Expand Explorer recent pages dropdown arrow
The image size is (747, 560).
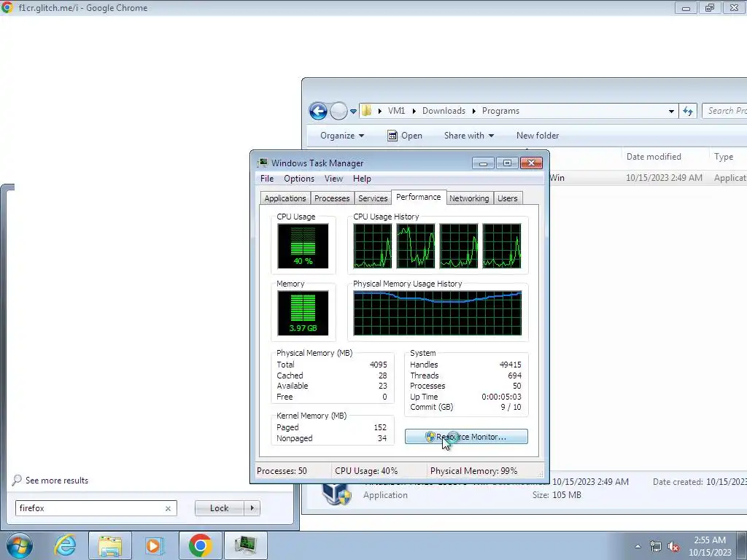(x=353, y=112)
